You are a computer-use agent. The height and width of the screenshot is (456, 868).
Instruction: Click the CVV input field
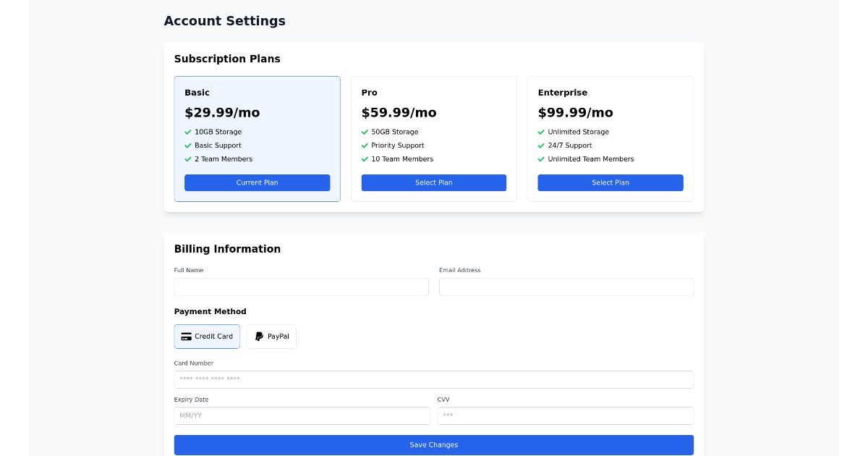[566, 415]
